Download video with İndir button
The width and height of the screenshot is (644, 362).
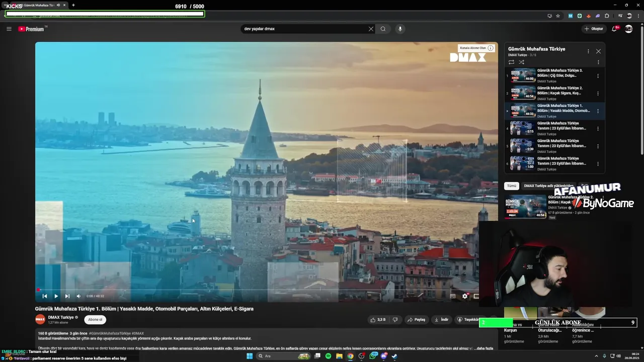coord(441,319)
